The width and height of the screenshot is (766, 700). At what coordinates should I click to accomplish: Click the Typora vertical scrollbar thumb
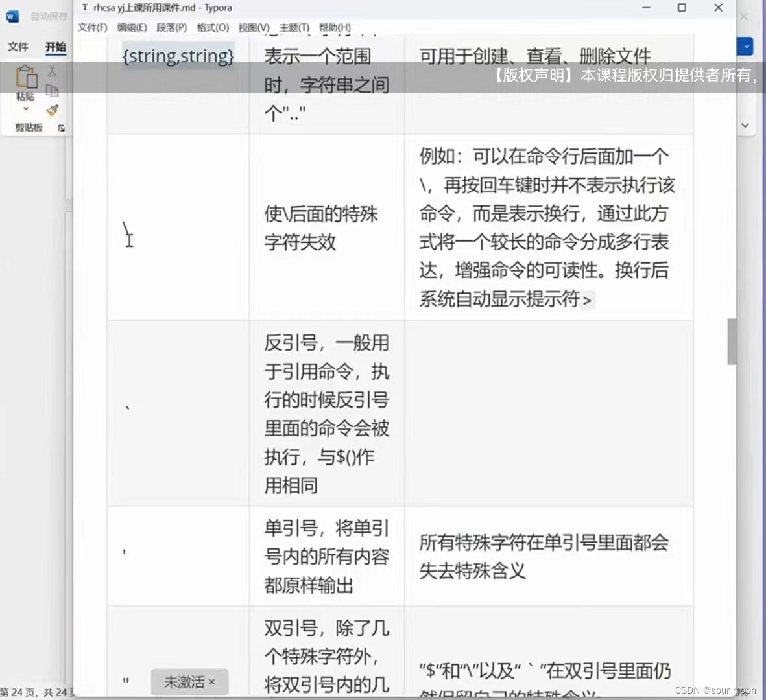pyautogui.click(x=732, y=341)
